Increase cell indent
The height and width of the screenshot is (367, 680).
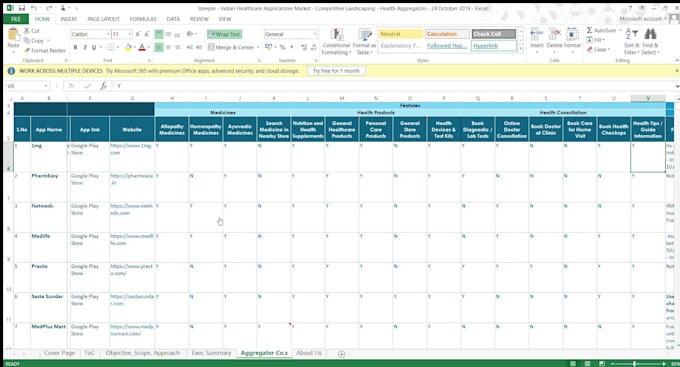[199, 47]
